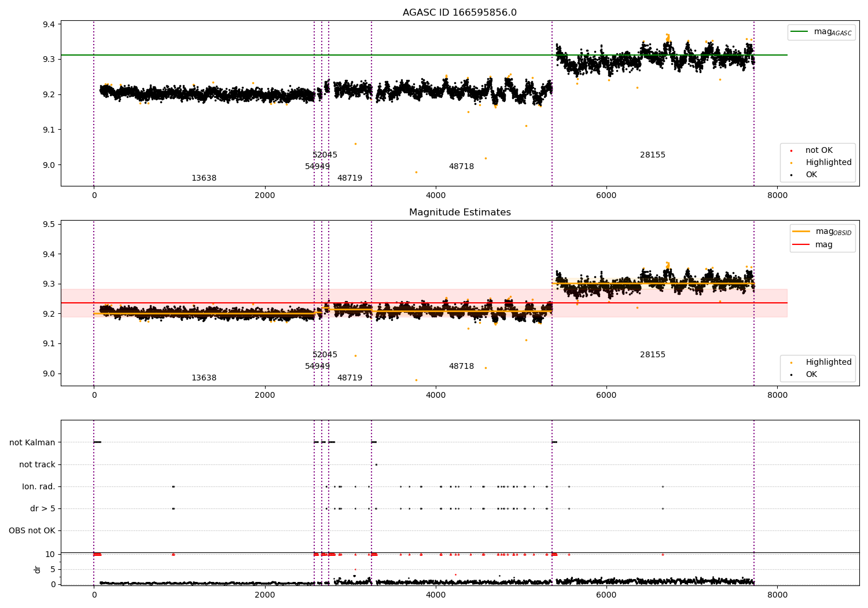Click the dr axis tick label 5
The image size is (868, 608).
pyautogui.click(x=53, y=570)
